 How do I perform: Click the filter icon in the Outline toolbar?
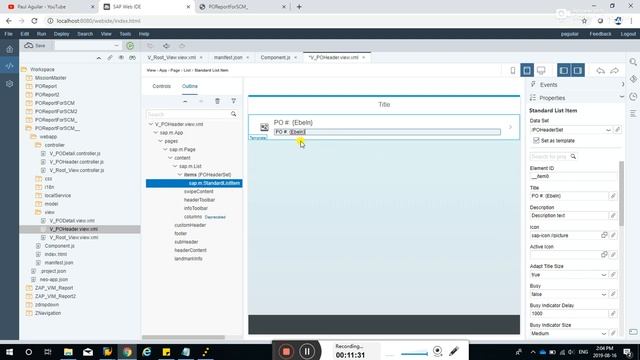click(x=233, y=101)
